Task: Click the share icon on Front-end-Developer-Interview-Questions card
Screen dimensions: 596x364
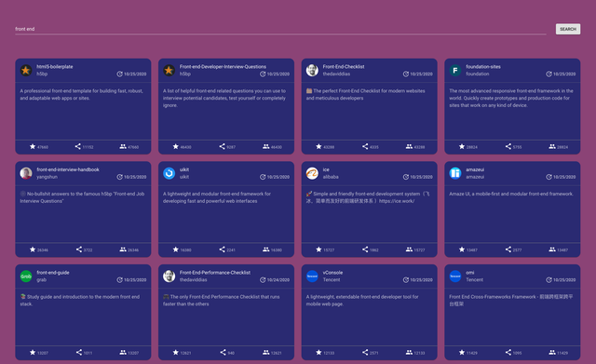Action: [x=222, y=146]
